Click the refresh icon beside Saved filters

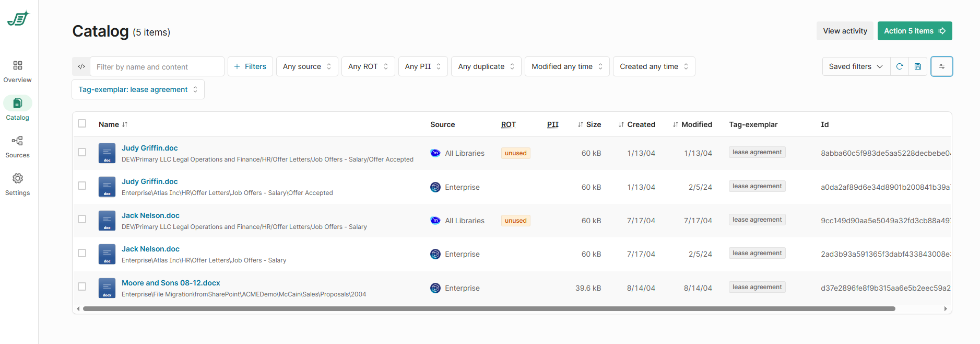click(900, 66)
